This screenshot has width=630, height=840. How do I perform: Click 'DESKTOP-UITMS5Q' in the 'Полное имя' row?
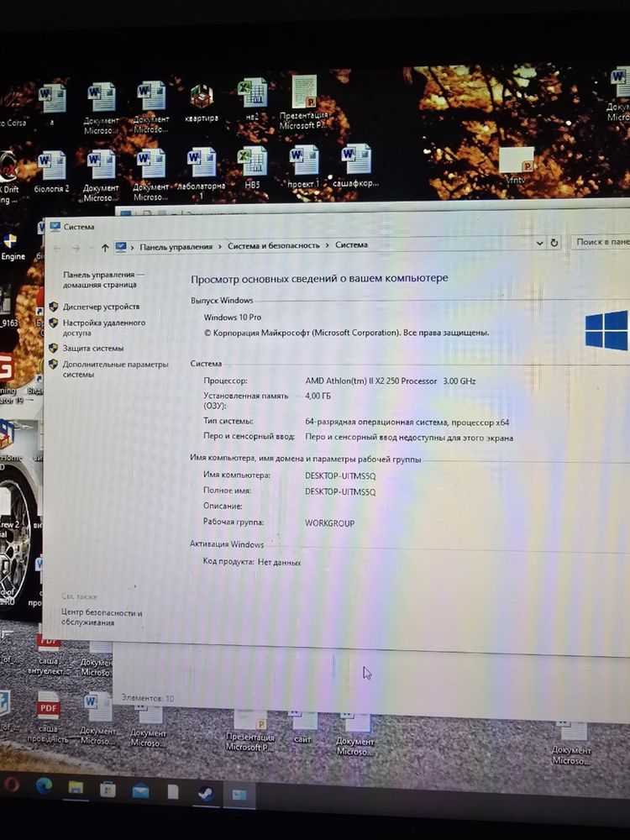click(x=340, y=491)
